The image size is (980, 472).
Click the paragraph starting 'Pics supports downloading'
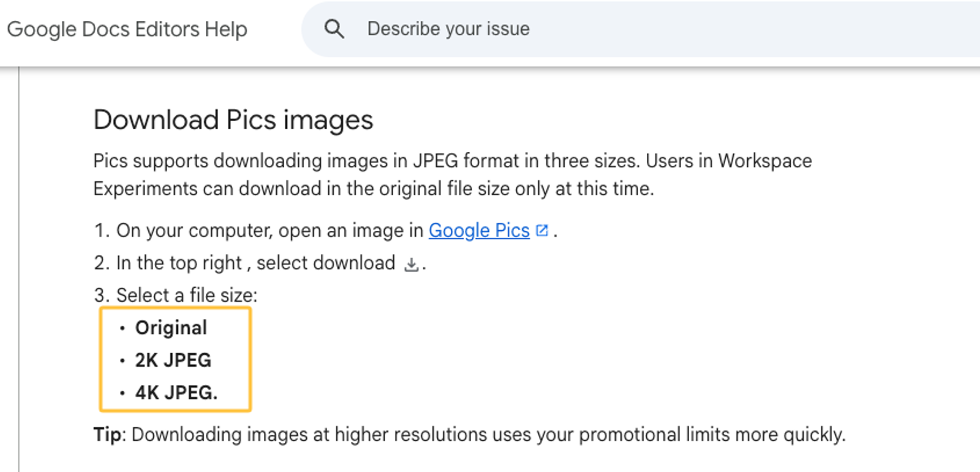pos(453,174)
